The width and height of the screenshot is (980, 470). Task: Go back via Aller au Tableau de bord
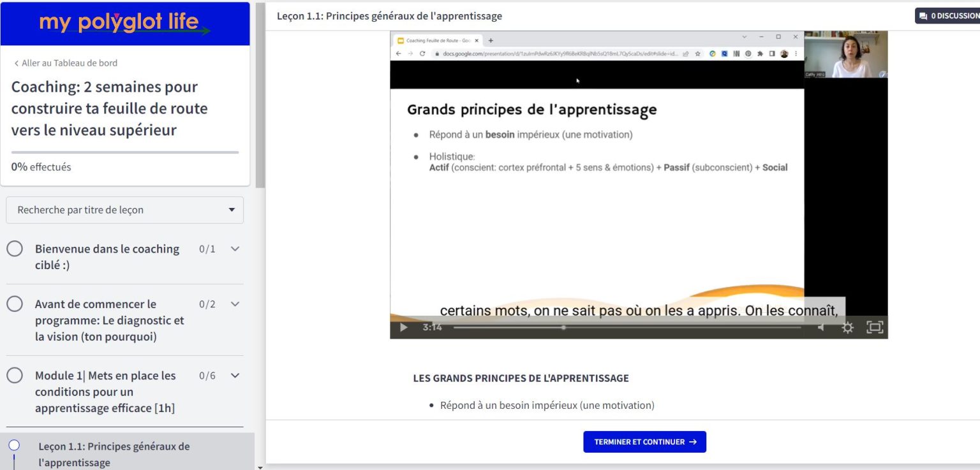[x=65, y=63]
